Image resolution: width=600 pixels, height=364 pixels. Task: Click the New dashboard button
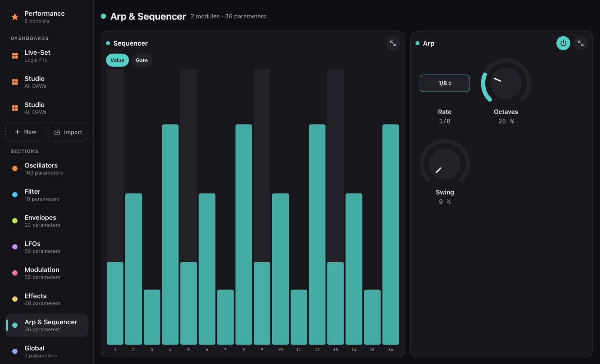25,132
